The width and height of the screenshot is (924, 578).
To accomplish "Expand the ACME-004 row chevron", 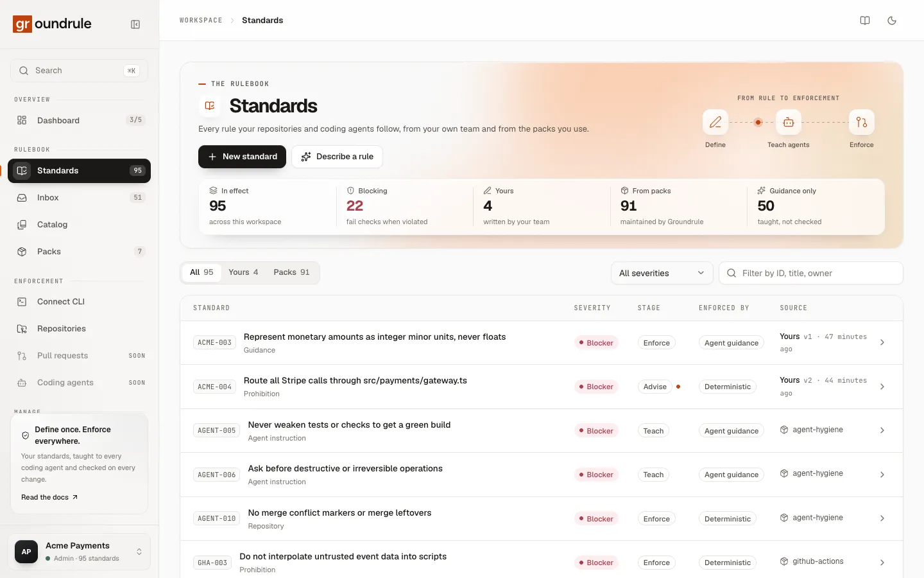I will point(882,387).
